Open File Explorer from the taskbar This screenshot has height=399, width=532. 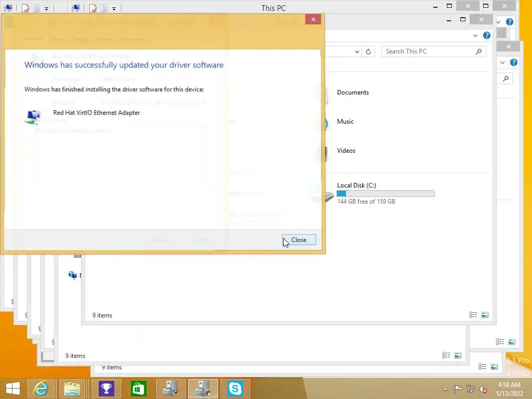coord(72,389)
